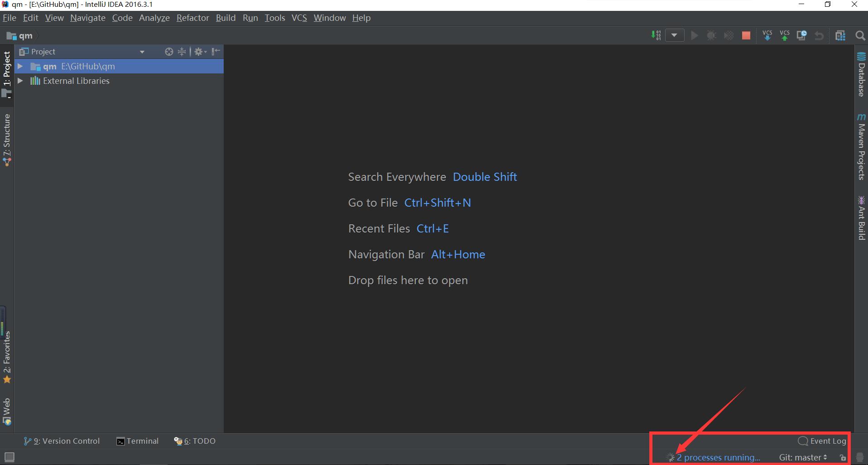
Task: Click the Collapse All icon in Project panel
Action: click(x=182, y=52)
